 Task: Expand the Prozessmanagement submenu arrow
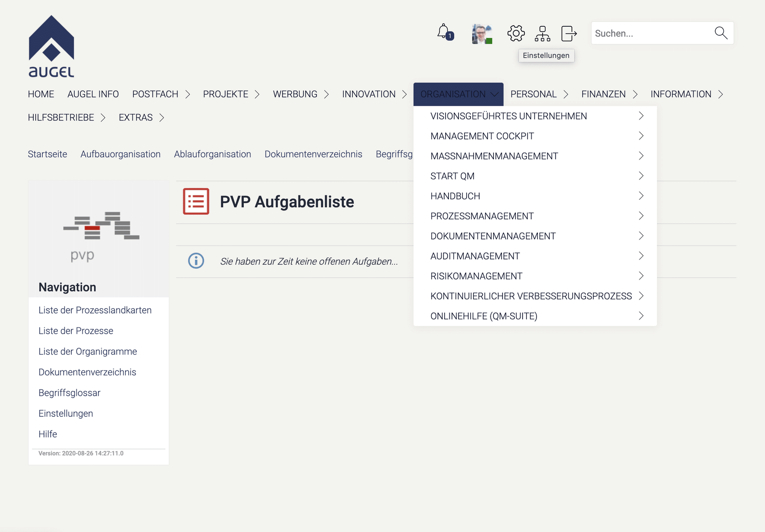[641, 216]
